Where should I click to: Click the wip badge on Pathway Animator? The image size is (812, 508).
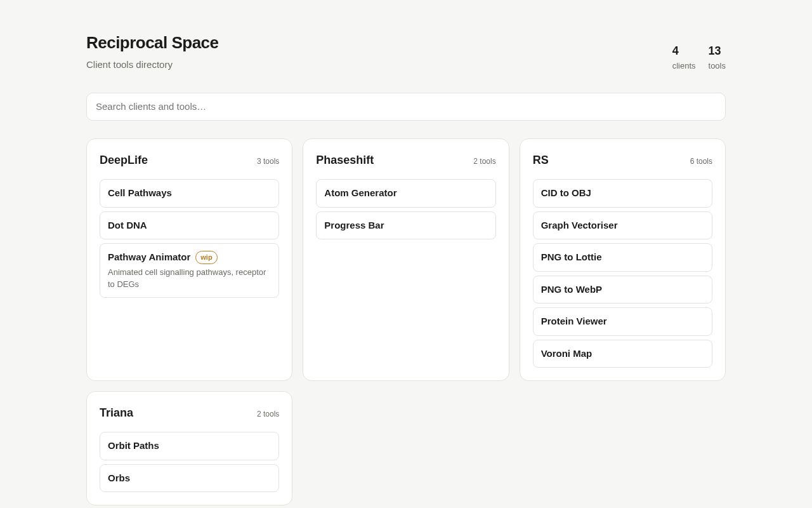coord(206,257)
